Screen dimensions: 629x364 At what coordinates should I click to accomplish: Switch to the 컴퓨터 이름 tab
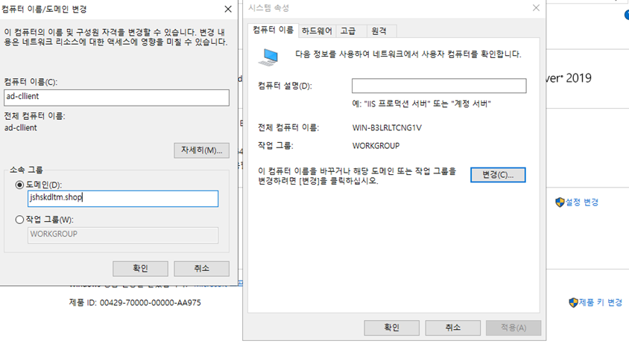click(x=273, y=31)
